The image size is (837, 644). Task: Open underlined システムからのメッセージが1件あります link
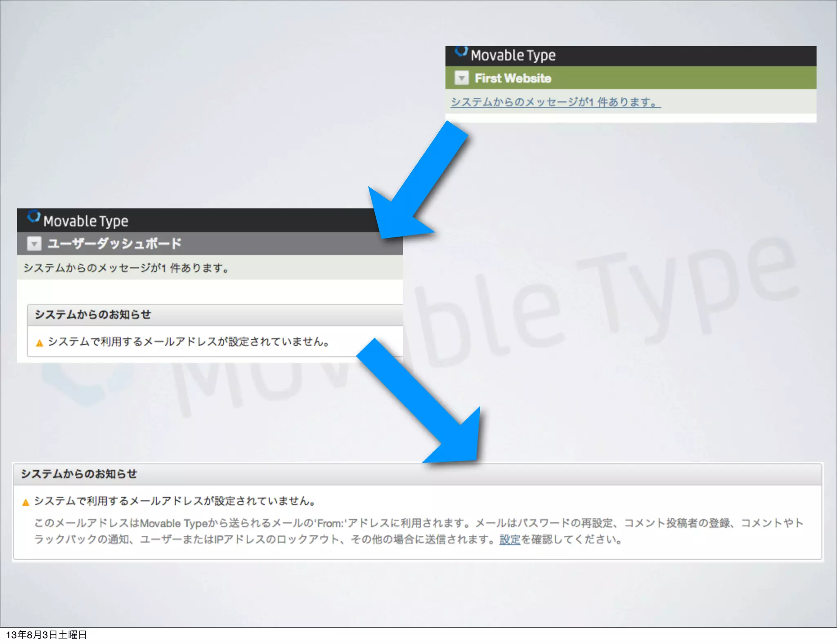(555, 102)
